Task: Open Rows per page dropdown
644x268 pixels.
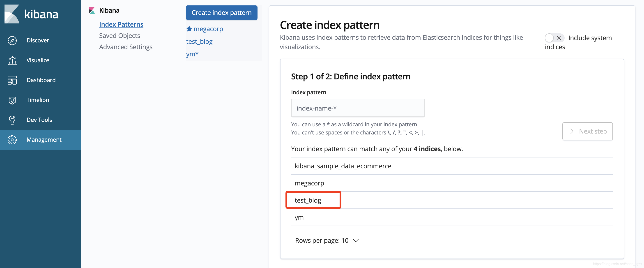Action: (327, 240)
